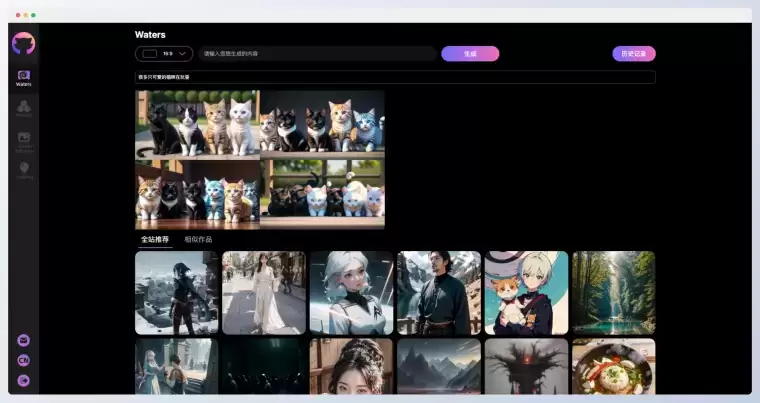This screenshot has width=760, height=403.
Task: Open the 历史记录 history button
Action: 634,54
